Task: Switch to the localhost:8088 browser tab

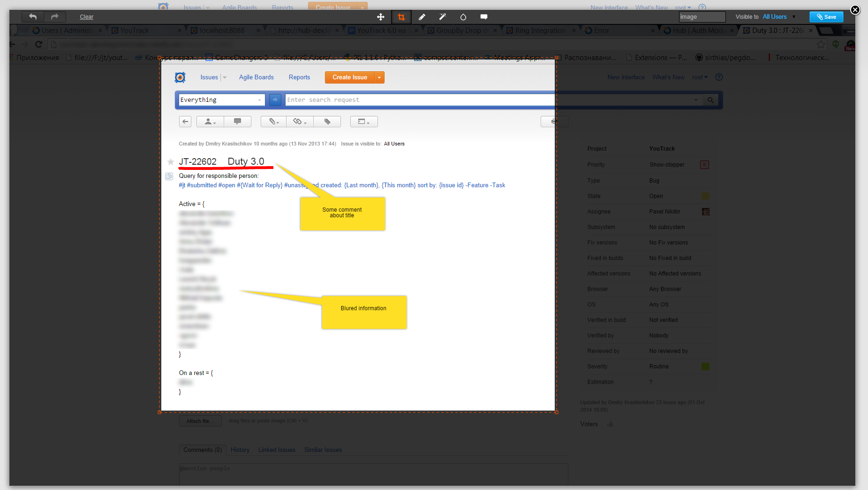Action: tap(226, 31)
